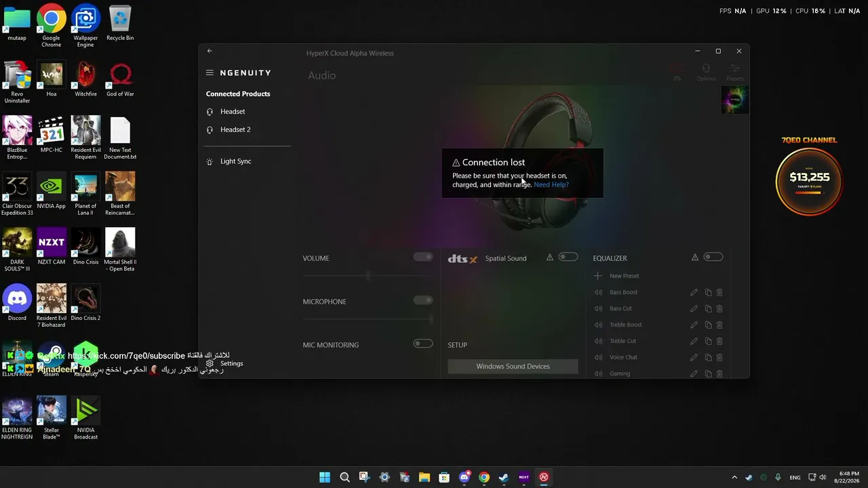The height and width of the screenshot is (488, 868).
Task: Go back using the NGENUITY back arrow
Action: (210, 51)
